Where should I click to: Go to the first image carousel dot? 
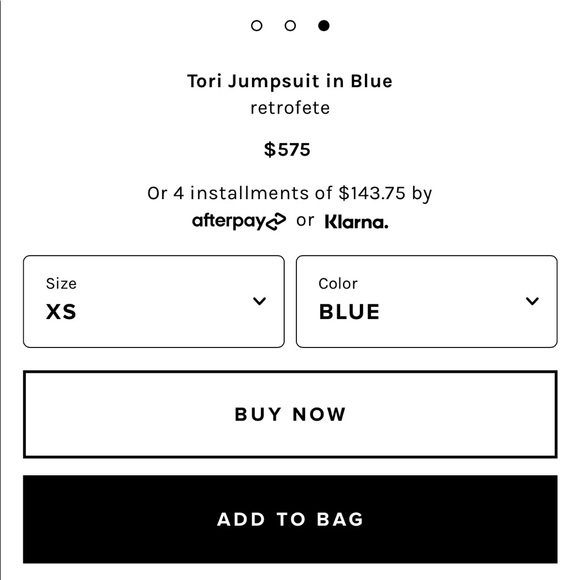coord(256,26)
